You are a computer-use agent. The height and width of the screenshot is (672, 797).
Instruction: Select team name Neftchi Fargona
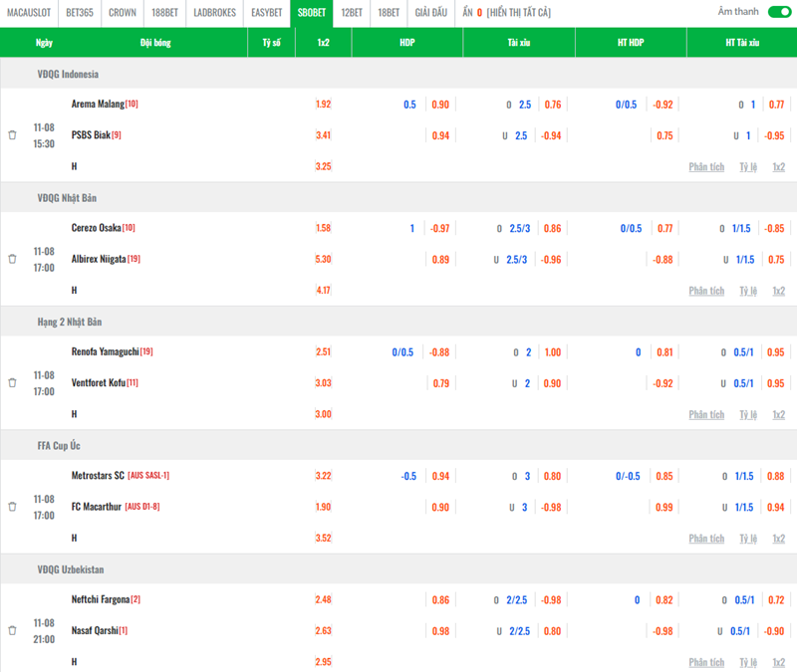coord(101,600)
